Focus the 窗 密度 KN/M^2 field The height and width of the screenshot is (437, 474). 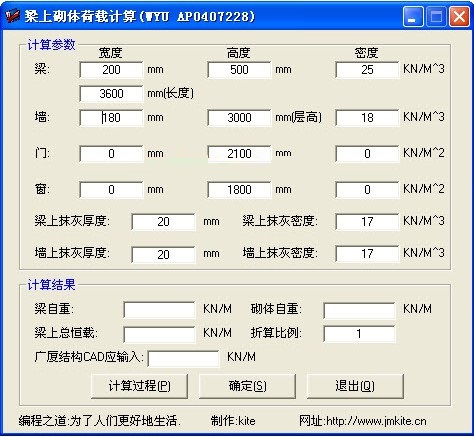click(x=367, y=190)
